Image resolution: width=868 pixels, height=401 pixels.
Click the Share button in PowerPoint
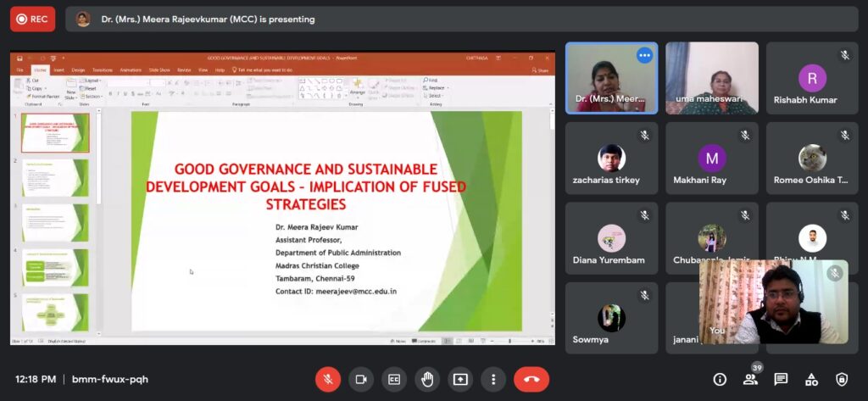point(540,70)
